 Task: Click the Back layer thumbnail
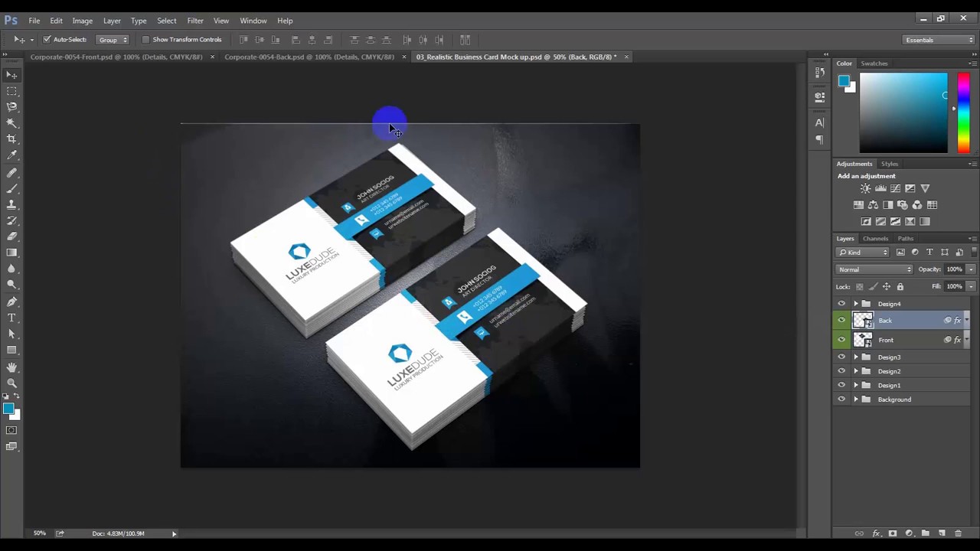point(863,321)
